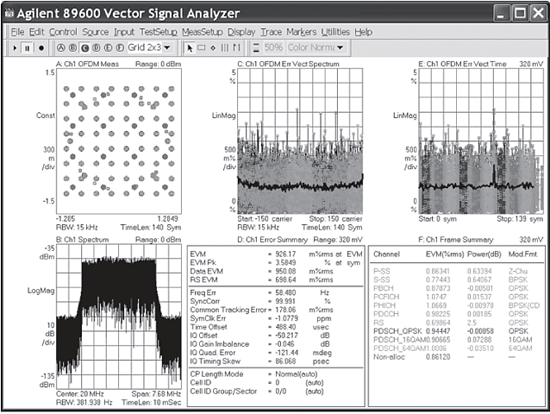Screen dimensions: 550x414
Task: Select trace A button
Action: [x=61, y=48]
